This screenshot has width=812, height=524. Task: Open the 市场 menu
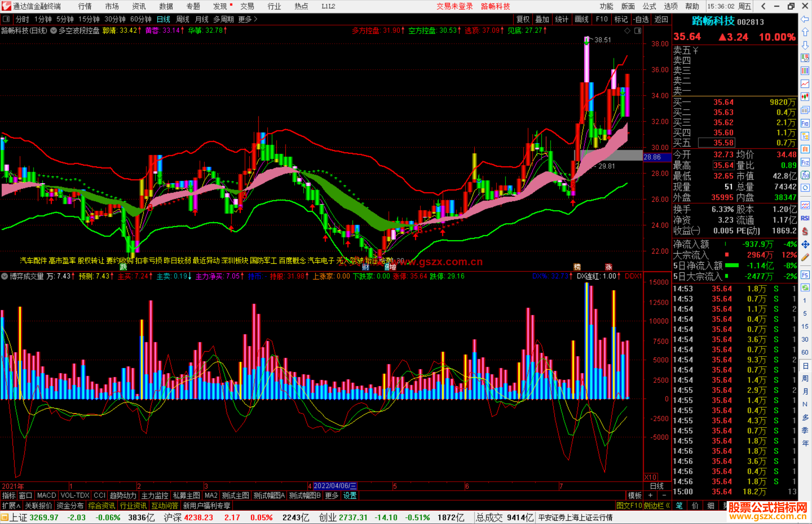[112, 6]
